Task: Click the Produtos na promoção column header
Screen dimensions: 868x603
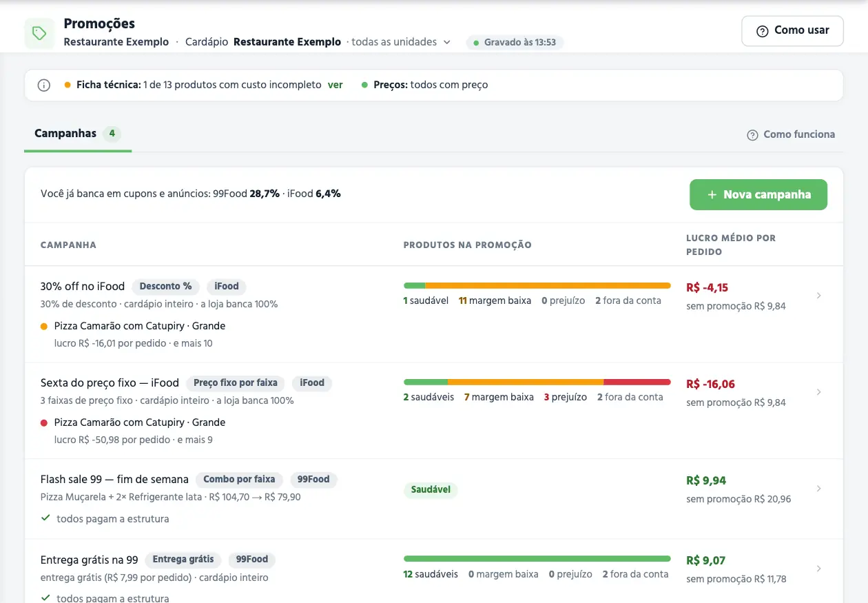Action: [x=468, y=245]
